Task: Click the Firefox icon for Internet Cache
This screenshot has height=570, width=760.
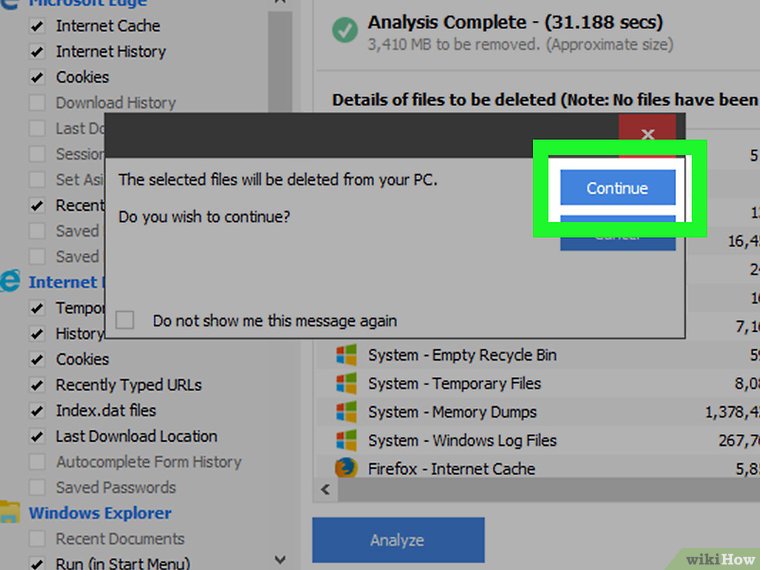Action: (x=346, y=468)
